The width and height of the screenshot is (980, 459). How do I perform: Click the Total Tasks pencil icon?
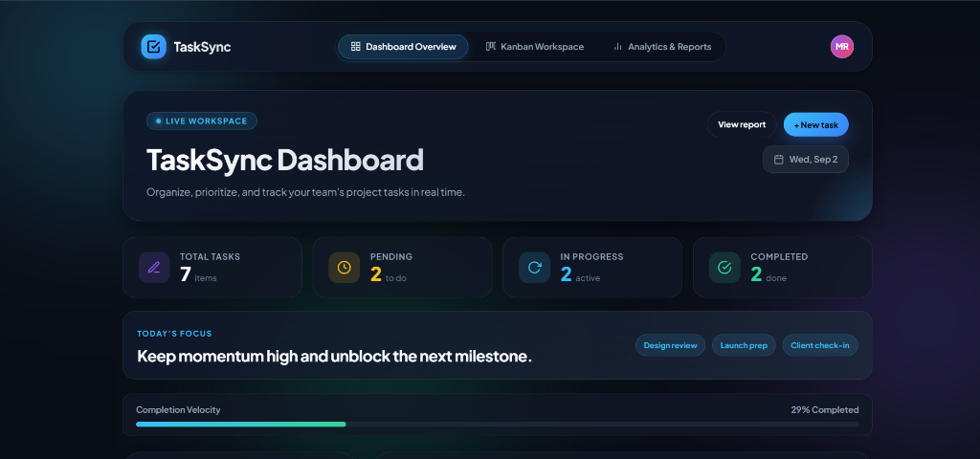click(154, 268)
